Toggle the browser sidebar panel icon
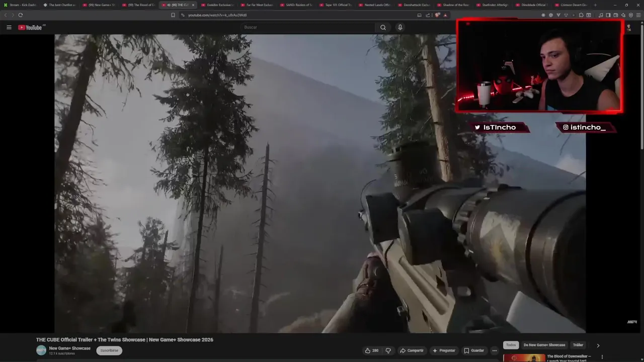The height and width of the screenshot is (362, 644). point(608,15)
